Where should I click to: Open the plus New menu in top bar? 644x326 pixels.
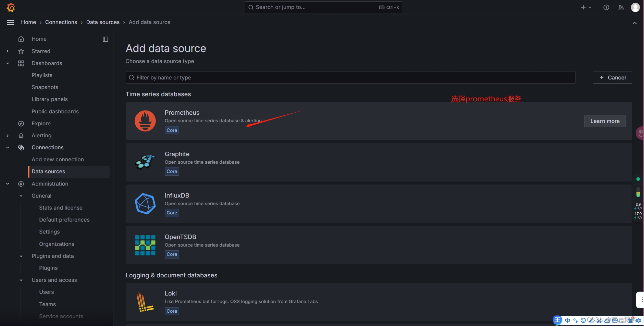[x=586, y=7]
